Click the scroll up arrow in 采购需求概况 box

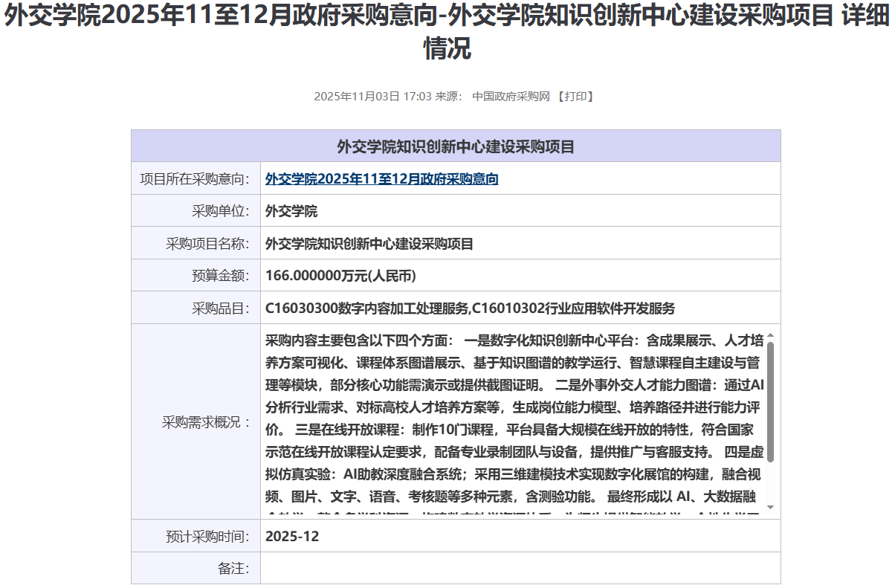click(x=770, y=336)
